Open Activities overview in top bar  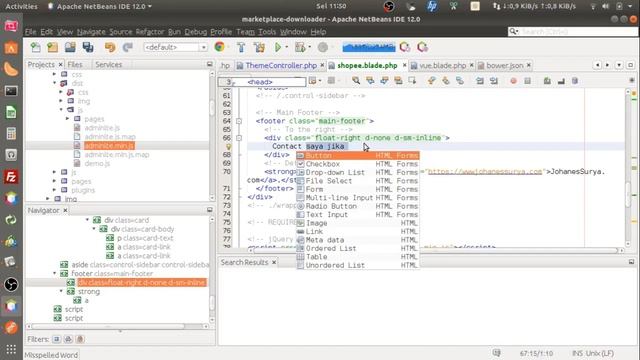tap(21, 7)
